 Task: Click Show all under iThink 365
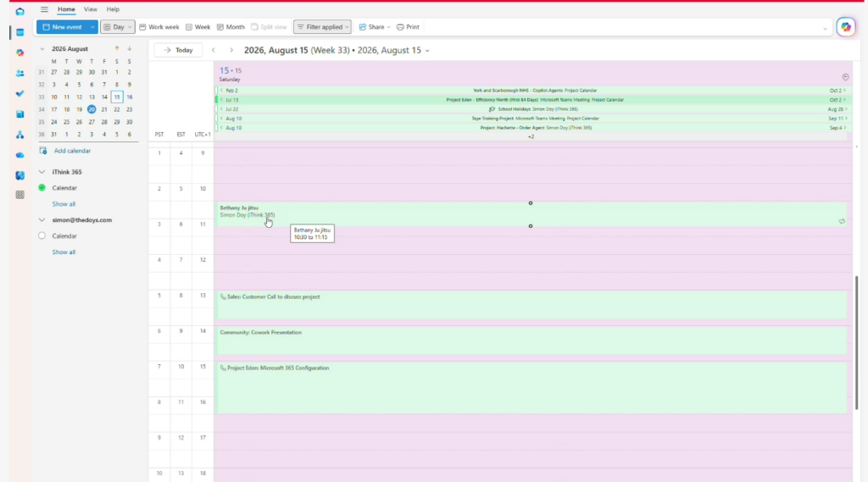(64, 203)
